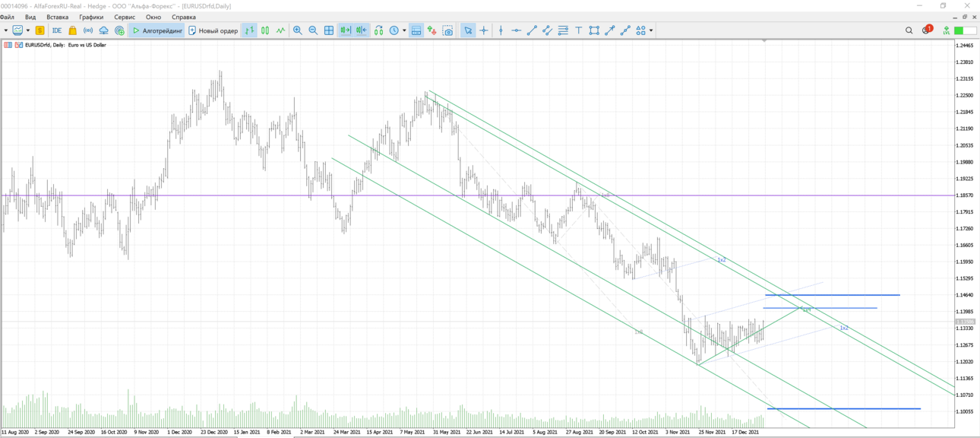Open the Сервис menu
The image size is (980, 438).
125,17
